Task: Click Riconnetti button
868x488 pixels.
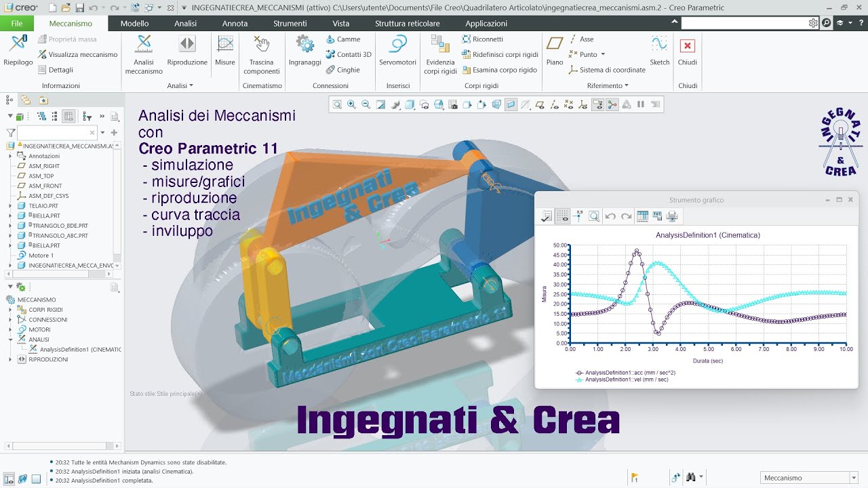Action: (x=482, y=39)
